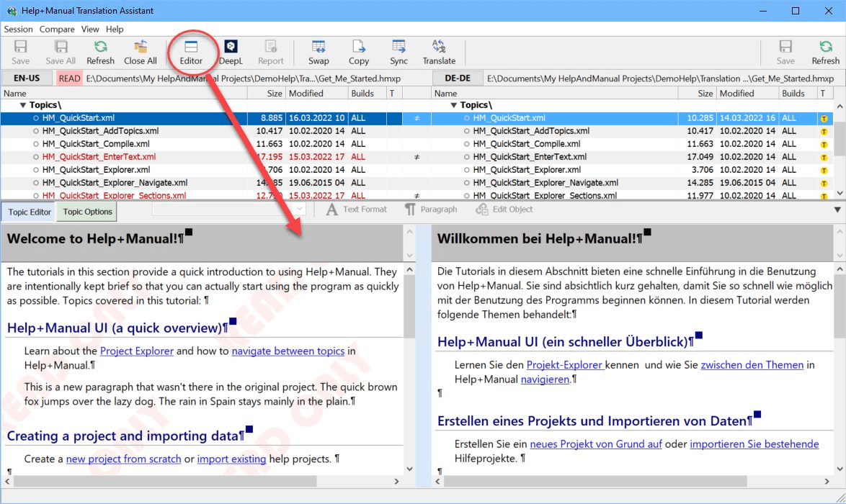This screenshot has width=846, height=504.
Task: Open the Editor toolbar button
Action: [191, 53]
